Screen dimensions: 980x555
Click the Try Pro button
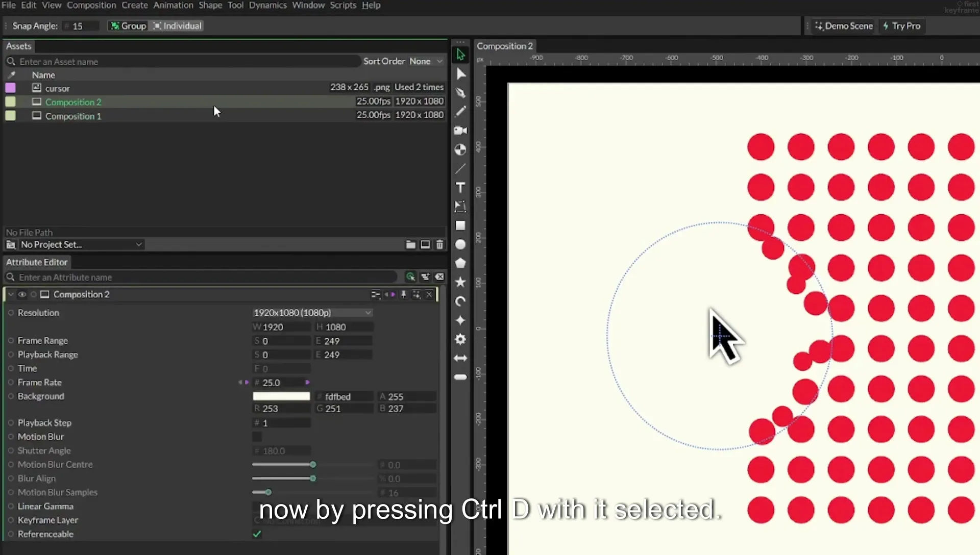coord(901,26)
